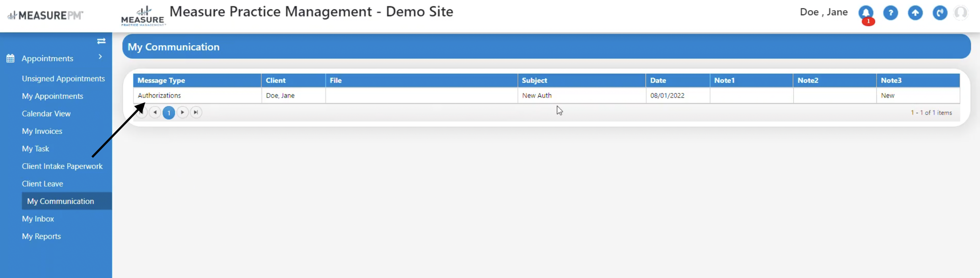Sort by Client column header
The height and width of the screenshot is (278, 980).
click(x=293, y=80)
